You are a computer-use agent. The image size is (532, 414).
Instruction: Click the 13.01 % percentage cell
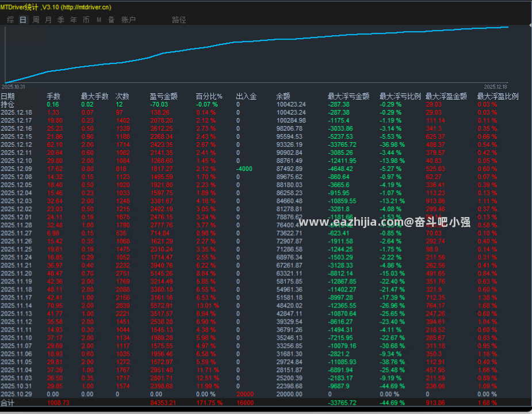[208, 306]
